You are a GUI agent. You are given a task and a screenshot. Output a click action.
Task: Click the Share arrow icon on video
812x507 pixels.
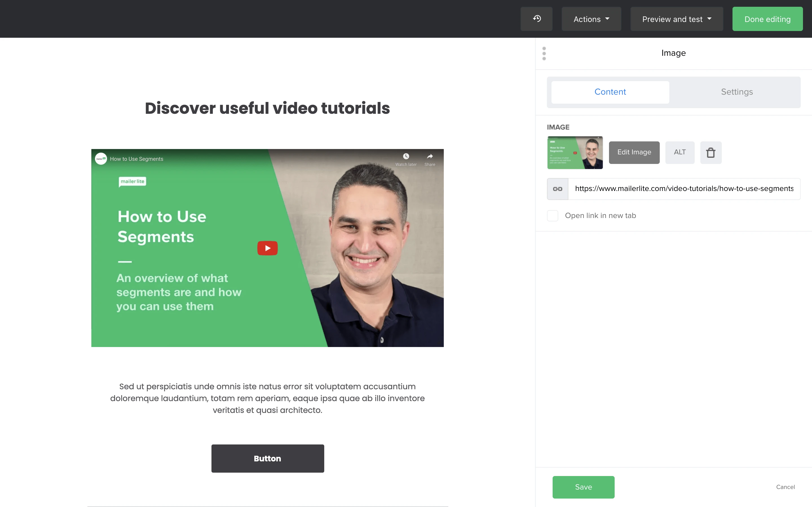(429, 157)
